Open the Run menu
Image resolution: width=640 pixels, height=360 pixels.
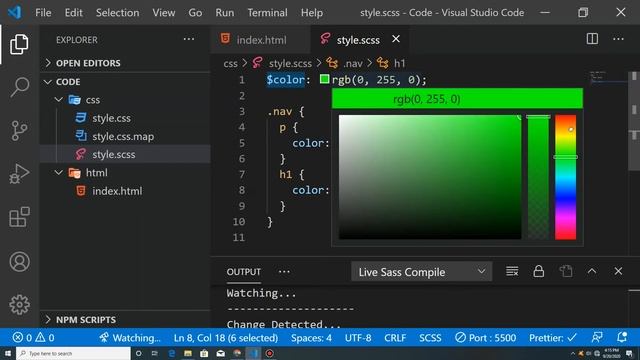coord(225,13)
